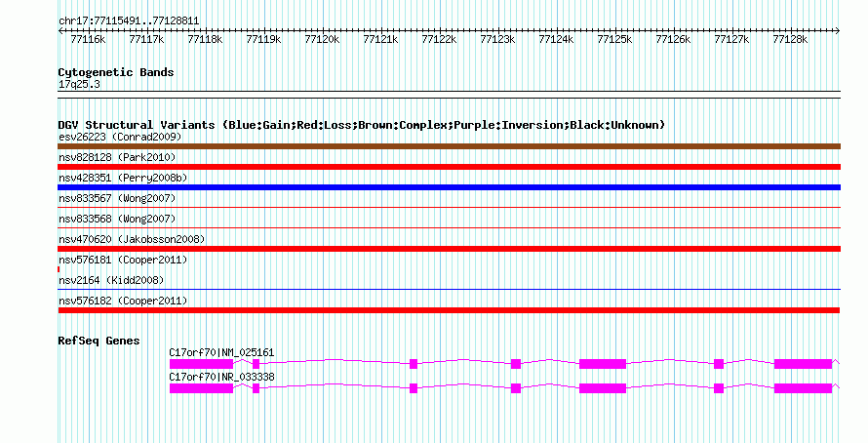This screenshot has height=443, width=868.
Task: Click the 77117k ruler label
Action: pyautogui.click(x=146, y=39)
